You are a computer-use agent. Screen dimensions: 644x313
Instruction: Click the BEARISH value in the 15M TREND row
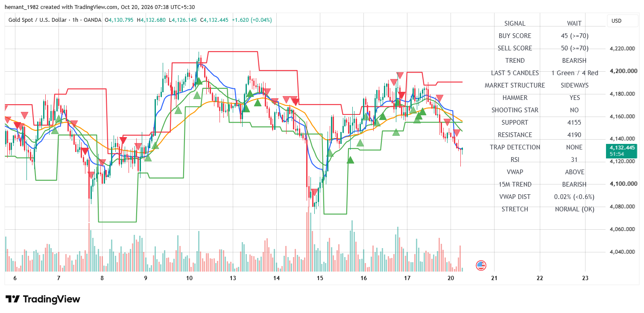574,184
